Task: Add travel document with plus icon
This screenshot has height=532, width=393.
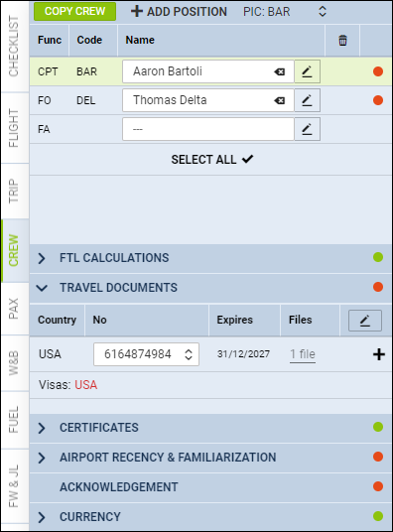Action: point(379,354)
